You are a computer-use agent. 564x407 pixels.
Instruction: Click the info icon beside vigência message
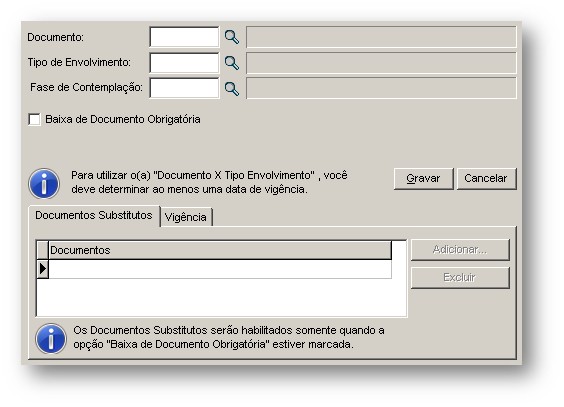(x=44, y=183)
